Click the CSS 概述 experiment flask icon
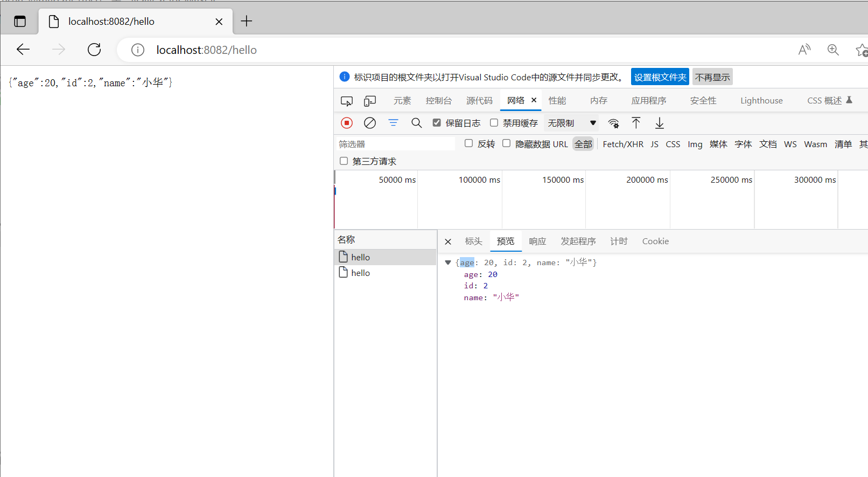Screen dimensions: 868x477 point(849,100)
